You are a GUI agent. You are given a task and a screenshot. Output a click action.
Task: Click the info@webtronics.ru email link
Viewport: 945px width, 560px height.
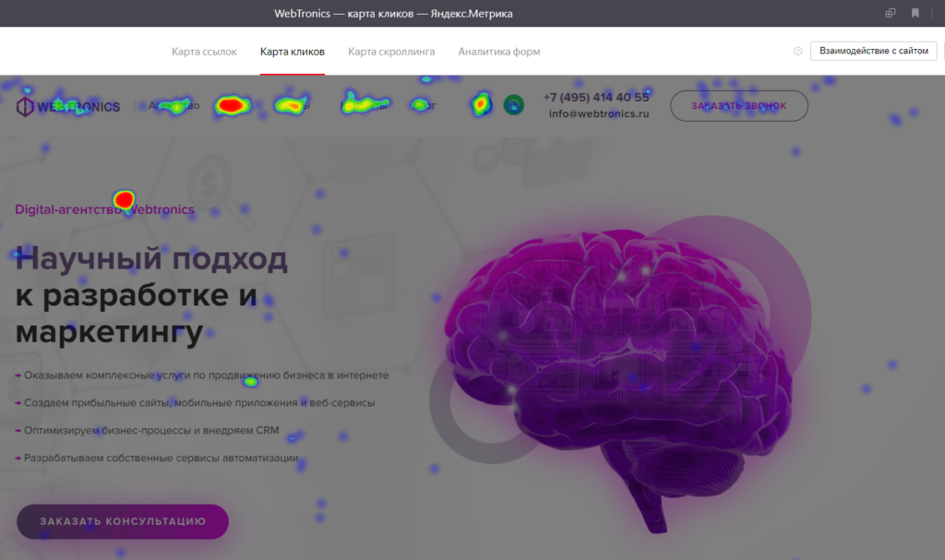point(599,113)
